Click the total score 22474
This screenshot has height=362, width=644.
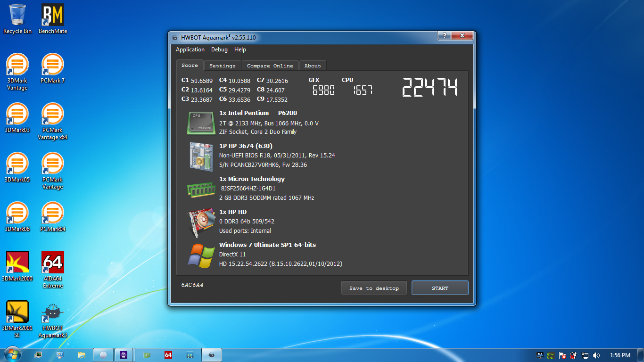pos(429,88)
